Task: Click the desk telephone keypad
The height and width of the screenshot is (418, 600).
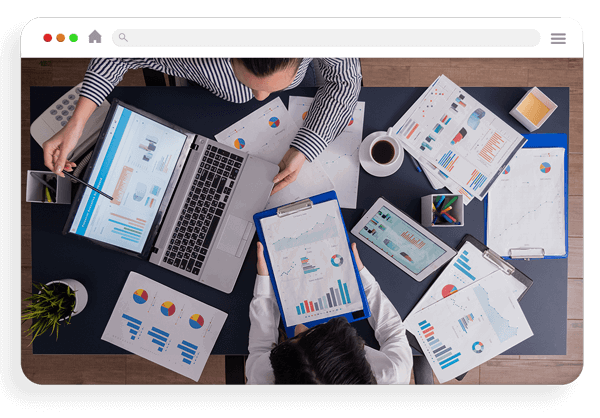Action: (x=63, y=109)
